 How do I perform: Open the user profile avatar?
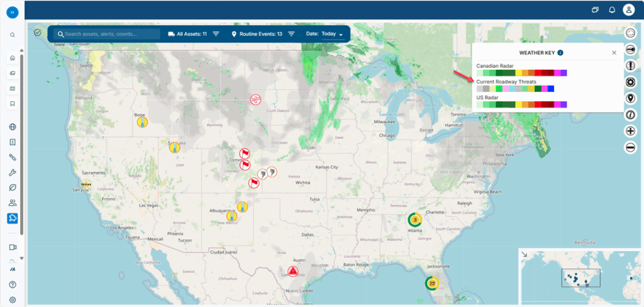[x=629, y=10]
